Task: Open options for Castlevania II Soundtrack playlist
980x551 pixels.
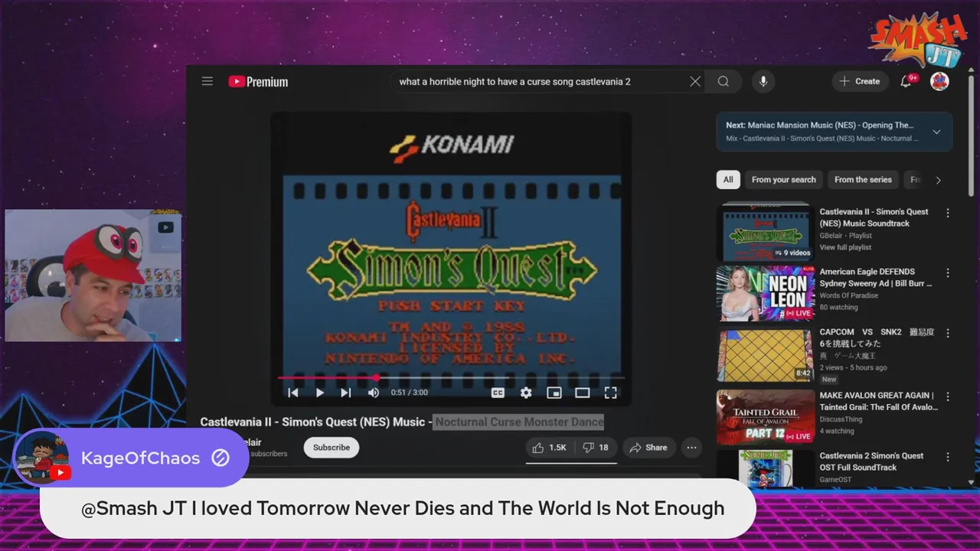Action: (948, 213)
